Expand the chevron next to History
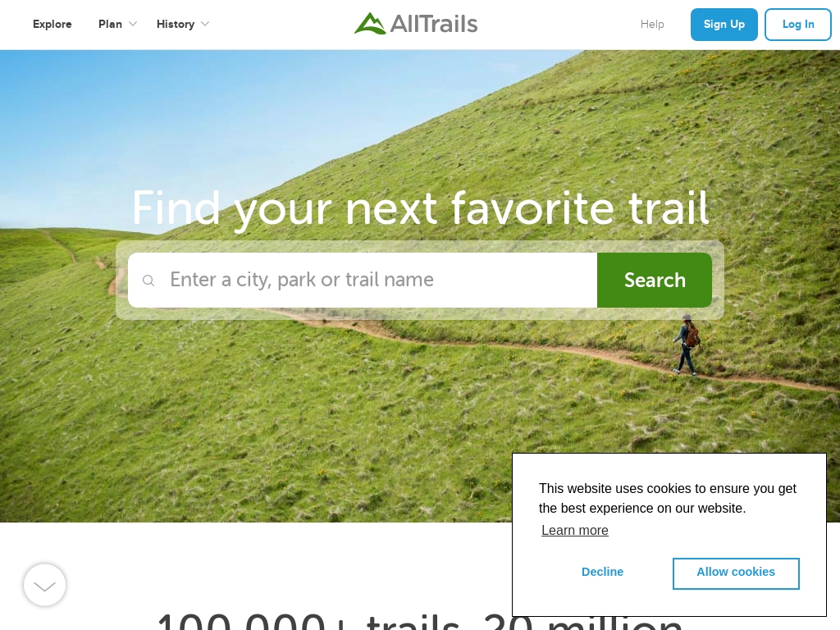Screen dimensions: 840x630 204,24
